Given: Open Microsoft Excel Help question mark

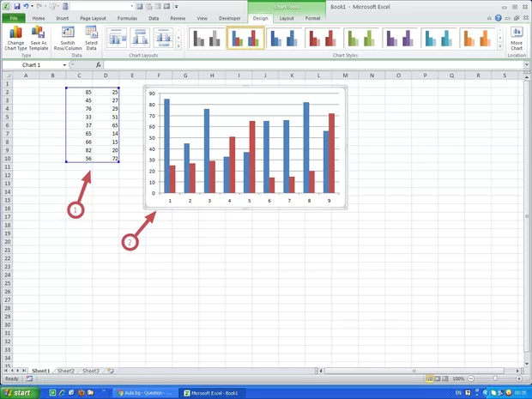Looking at the screenshot, I should 498,18.
